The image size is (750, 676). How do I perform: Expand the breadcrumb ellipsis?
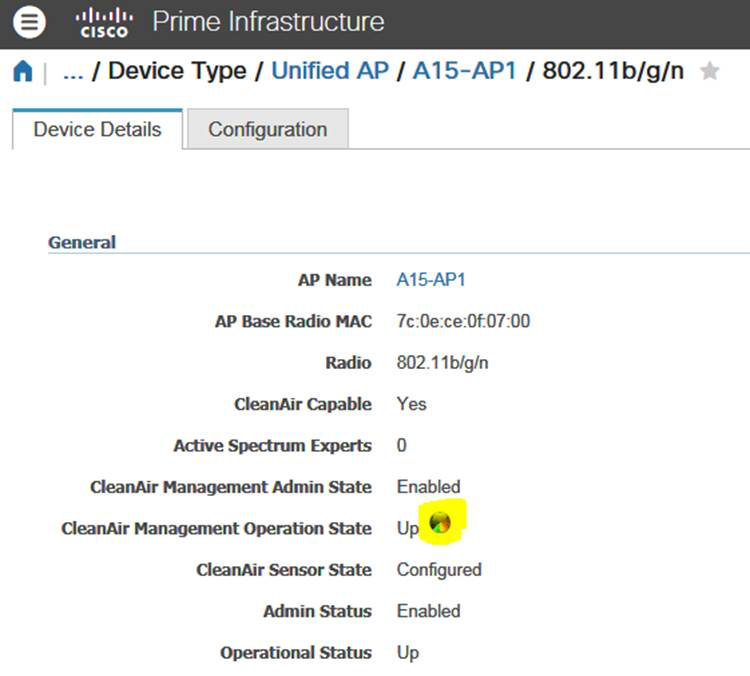73,71
